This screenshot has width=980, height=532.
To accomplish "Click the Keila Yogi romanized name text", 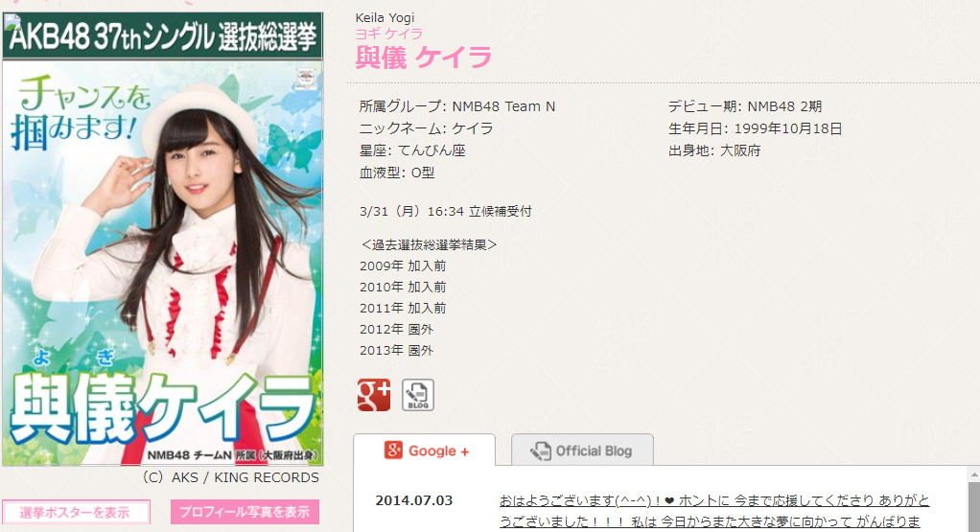I will [385, 17].
